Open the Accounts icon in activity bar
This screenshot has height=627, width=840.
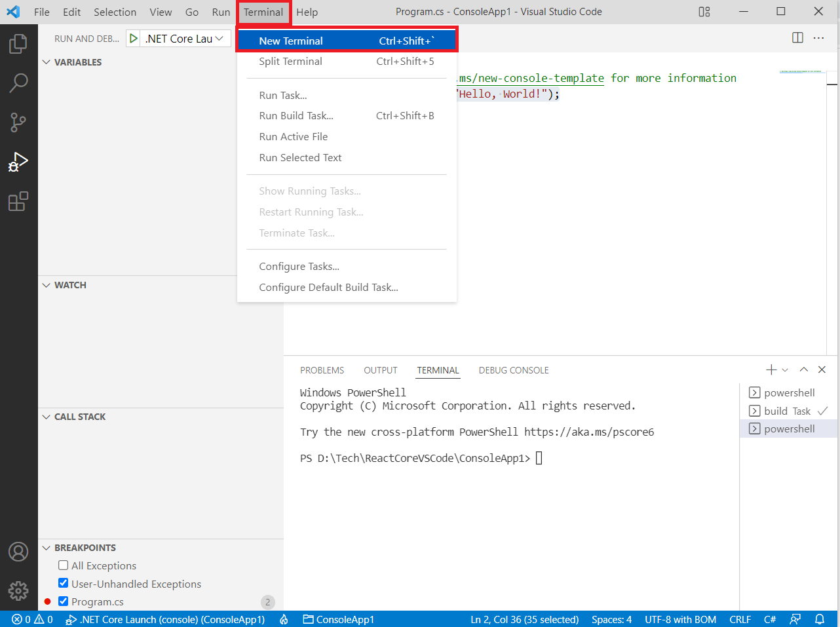coord(19,552)
